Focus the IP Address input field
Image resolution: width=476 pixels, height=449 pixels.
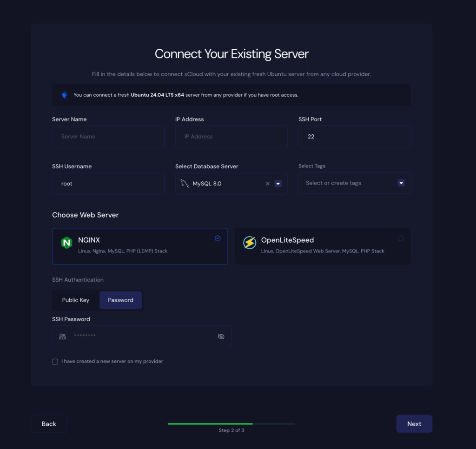(231, 137)
